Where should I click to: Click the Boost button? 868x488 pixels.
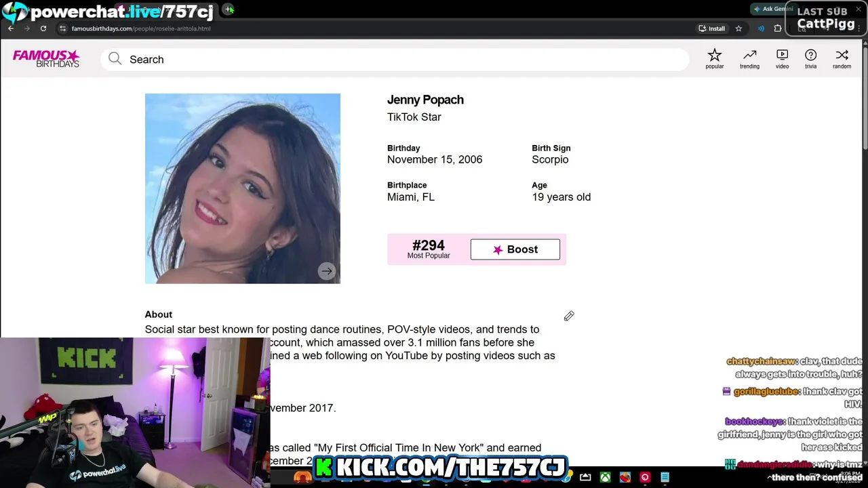coord(515,249)
